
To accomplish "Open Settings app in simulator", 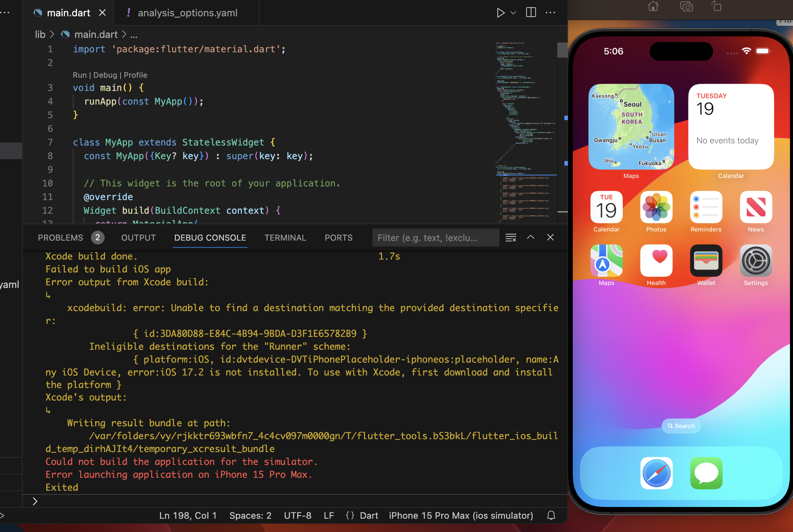I will pos(756,260).
